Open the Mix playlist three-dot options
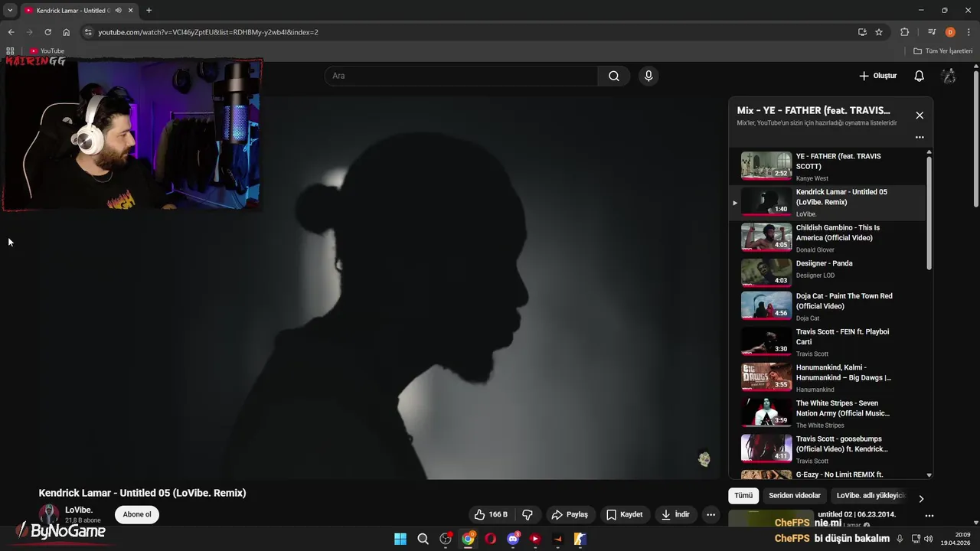The height and width of the screenshot is (551, 980). 920,138
